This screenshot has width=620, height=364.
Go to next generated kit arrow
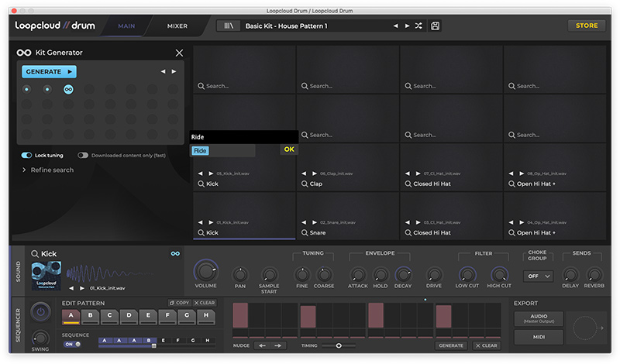pos(174,71)
